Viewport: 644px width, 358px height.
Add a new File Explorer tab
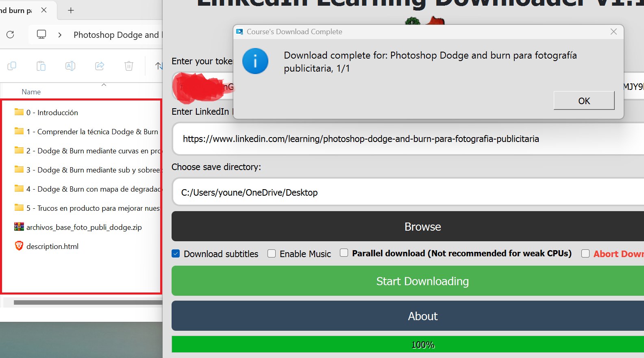pos(71,10)
